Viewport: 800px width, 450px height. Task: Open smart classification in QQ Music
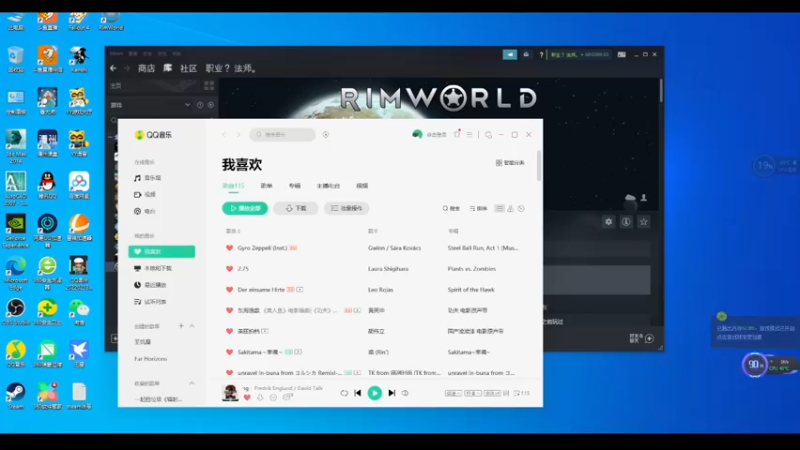pos(510,163)
